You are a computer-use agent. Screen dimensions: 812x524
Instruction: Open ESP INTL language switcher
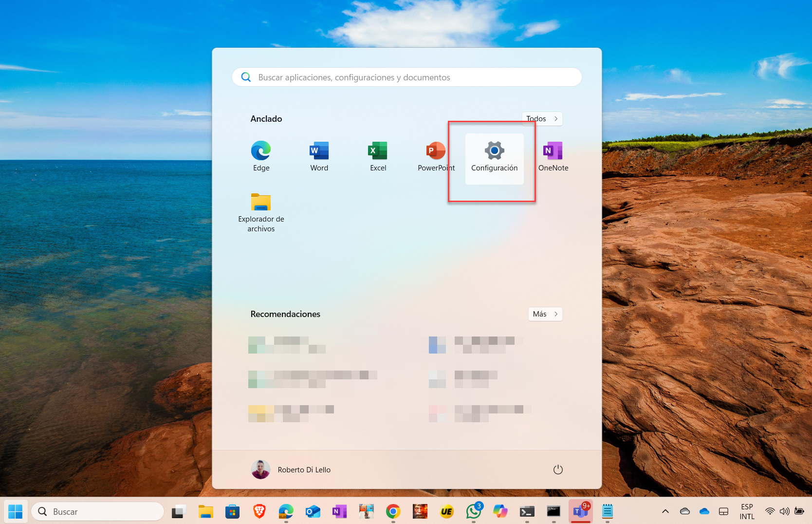tap(747, 511)
